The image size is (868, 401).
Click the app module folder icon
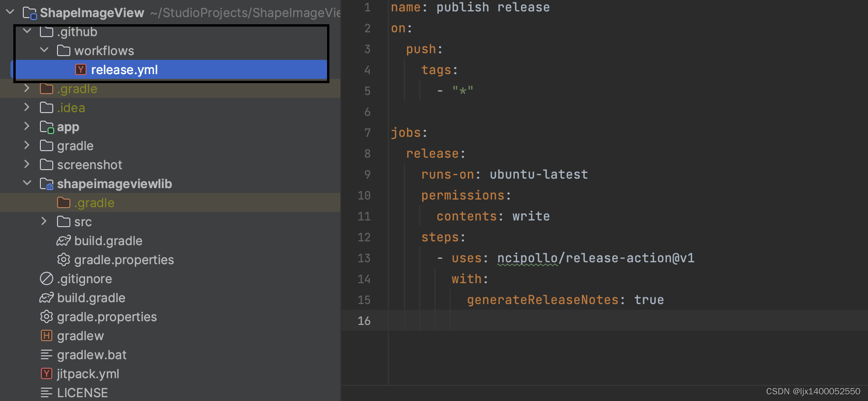click(47, 127)
